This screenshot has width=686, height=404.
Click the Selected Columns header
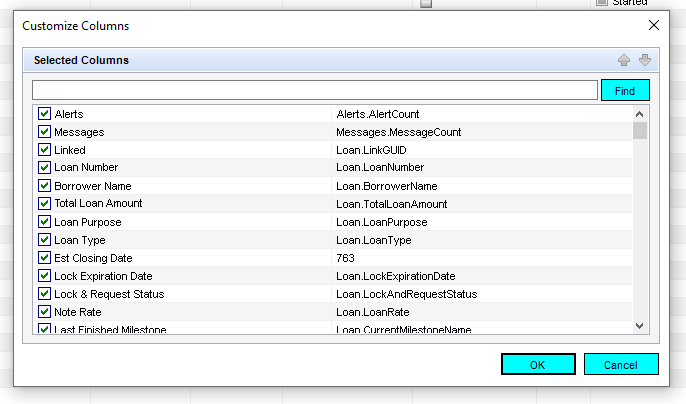click(82, 60)
